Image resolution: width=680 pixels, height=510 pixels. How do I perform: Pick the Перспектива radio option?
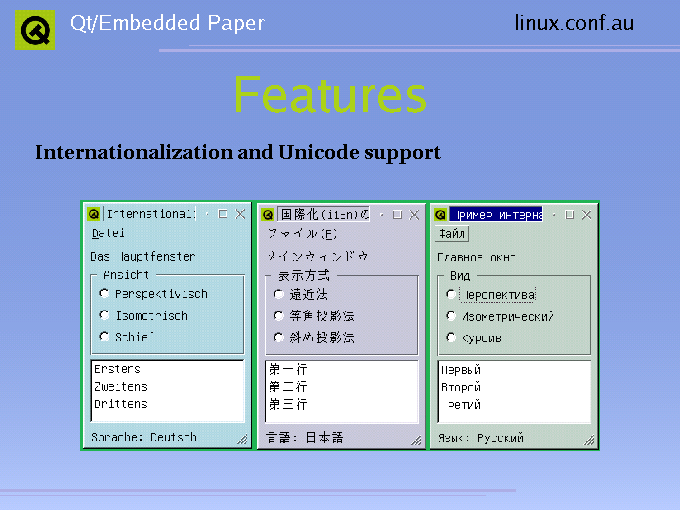pyautogui.click(x=452, y=294)
